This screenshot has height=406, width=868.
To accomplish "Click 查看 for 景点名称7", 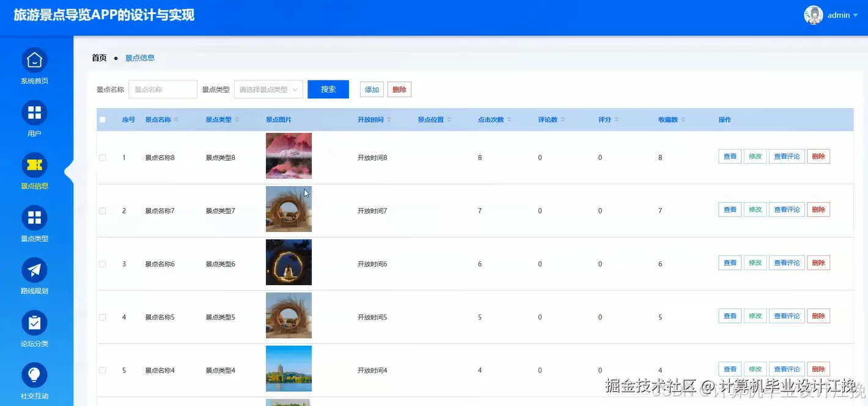I will 730,209.
